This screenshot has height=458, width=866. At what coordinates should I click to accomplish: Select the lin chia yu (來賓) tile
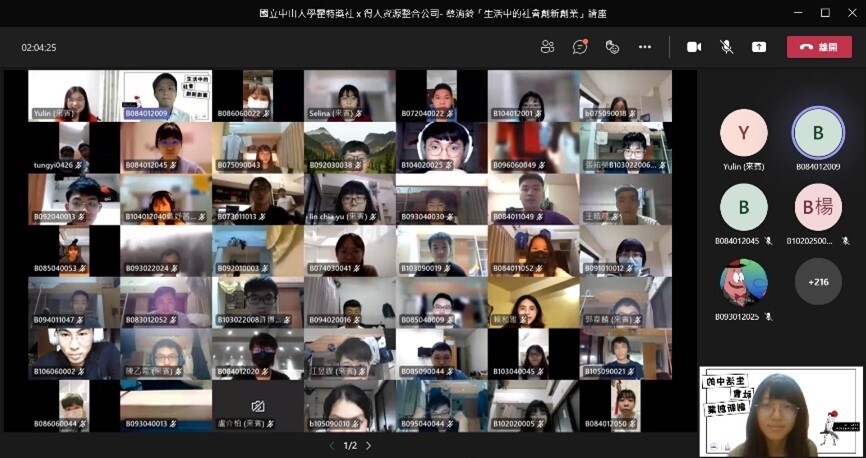[x=350, y=199]
